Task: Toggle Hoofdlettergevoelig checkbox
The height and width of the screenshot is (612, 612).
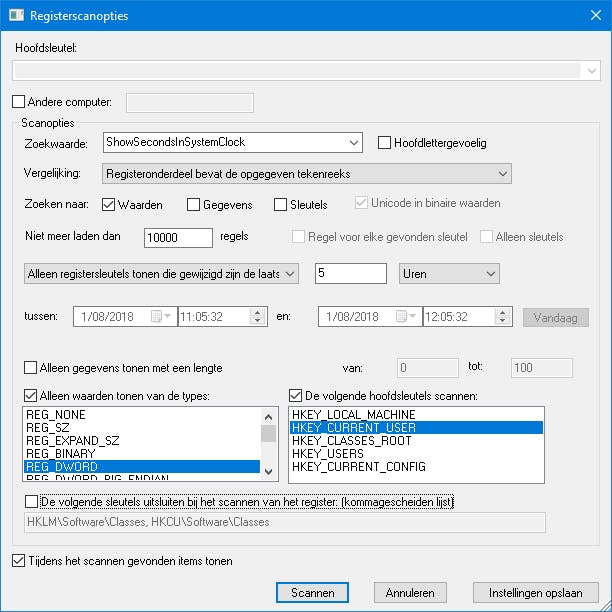Action: tap(384, 143)
